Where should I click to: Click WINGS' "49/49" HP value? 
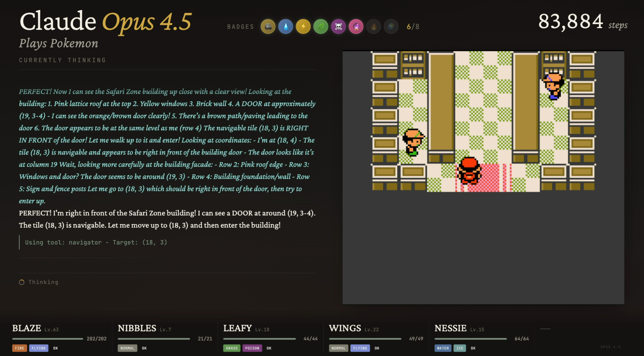[x=416, y=339]
